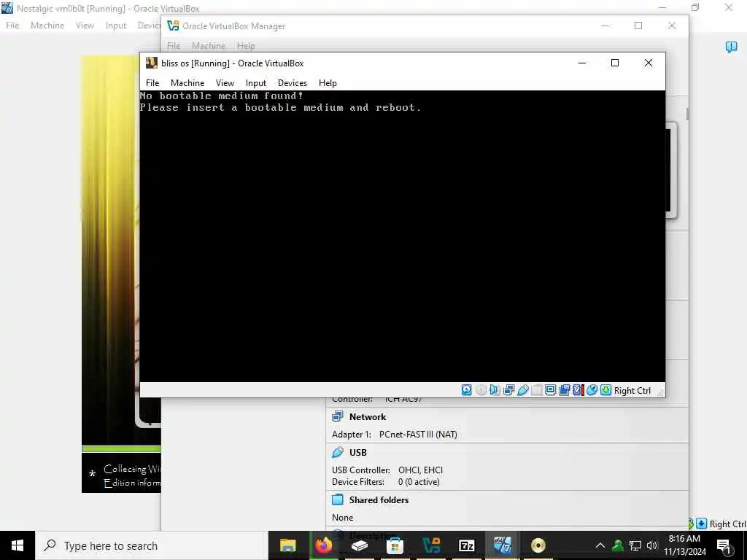Click Right Ctrl host key label in bliss os
This screenshot has height=560, width=747.
coord(632,391)
